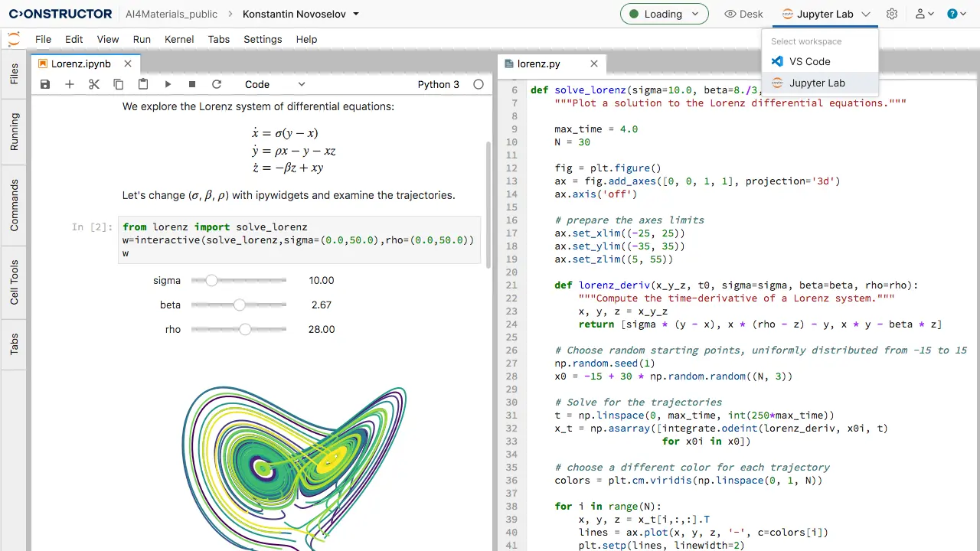
Task: Click the sigma slider handle
Action: (x=211, y=281)
